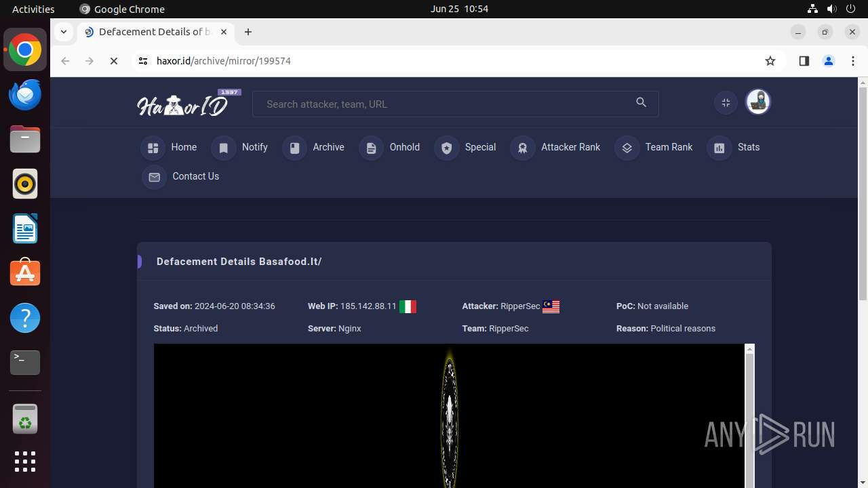Open Ubuntu Software from the dock
Image resolution: width=868 pixels, height=488 pixels.
[x=25, y=273]
